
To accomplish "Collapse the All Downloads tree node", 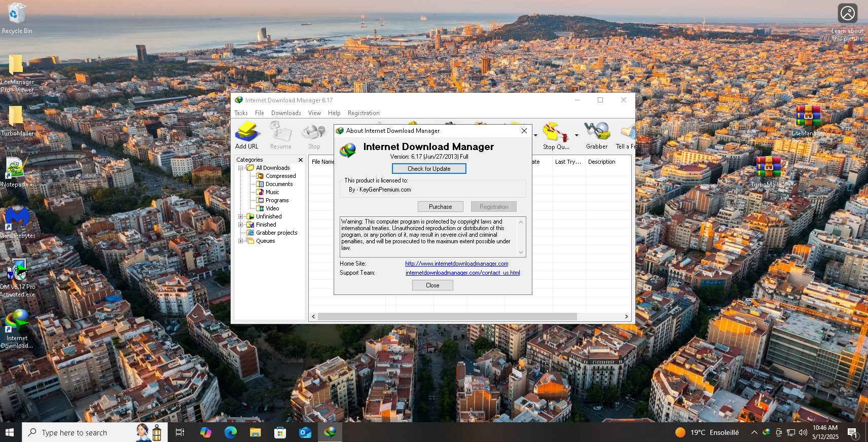I will 241,168.
